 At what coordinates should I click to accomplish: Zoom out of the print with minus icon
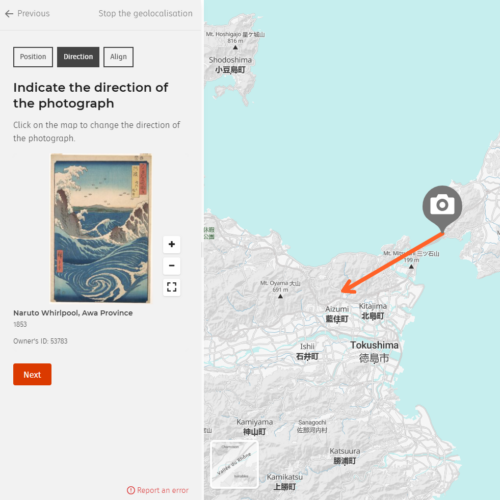[x=172, y=266]
